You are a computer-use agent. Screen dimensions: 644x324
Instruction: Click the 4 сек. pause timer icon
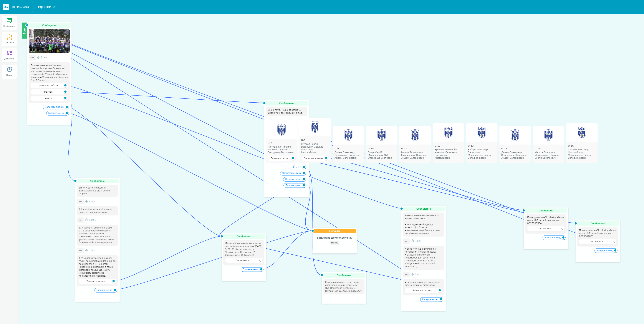pyautogui.click(x=413, y=274)
